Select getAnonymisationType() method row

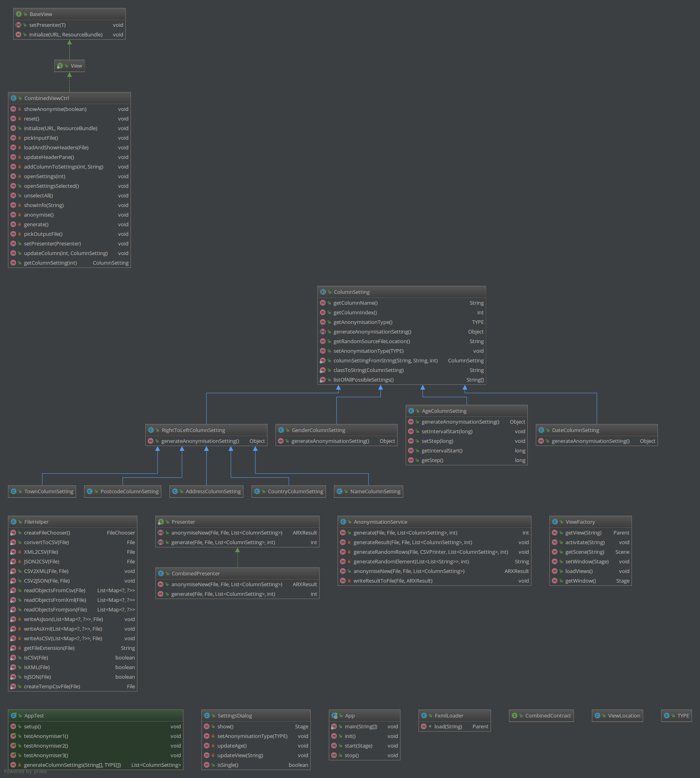[x=401, y=322]
